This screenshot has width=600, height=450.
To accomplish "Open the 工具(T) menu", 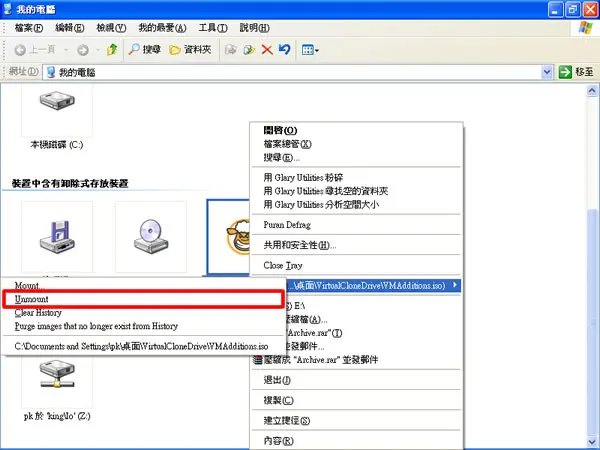I will (x=213, y=28).
